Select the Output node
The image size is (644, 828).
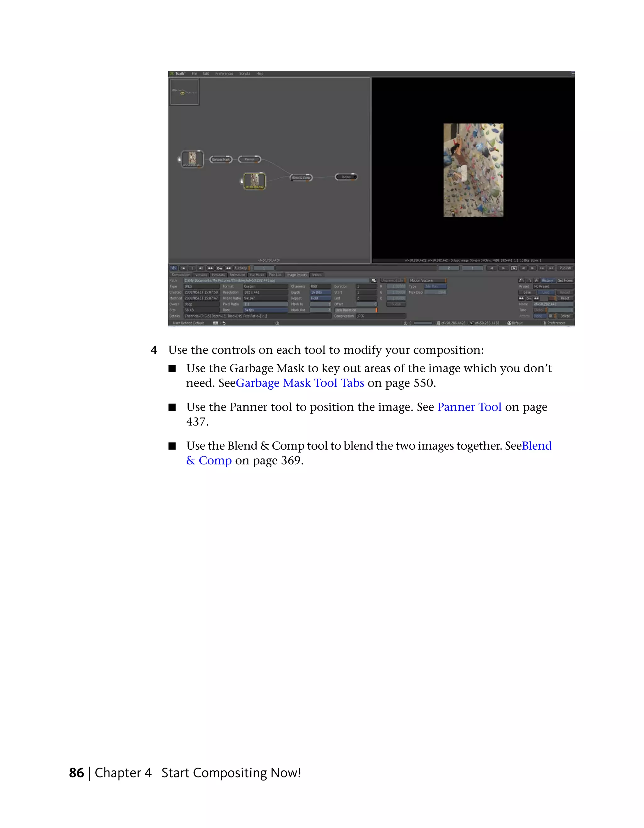coord(346,177)
